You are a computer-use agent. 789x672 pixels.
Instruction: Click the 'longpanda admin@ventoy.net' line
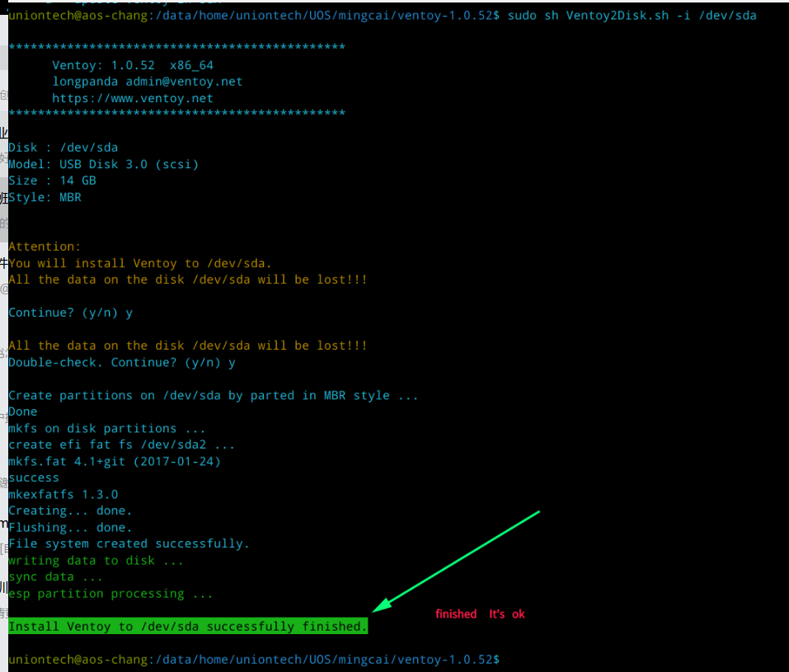click(x=148, y=82)
